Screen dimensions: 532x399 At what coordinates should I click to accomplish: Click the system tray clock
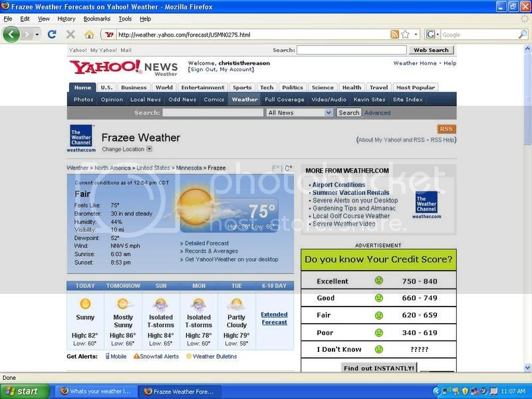(513, 391)
